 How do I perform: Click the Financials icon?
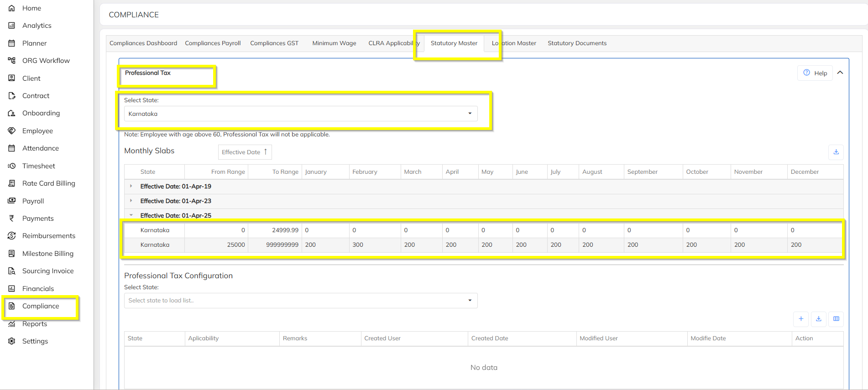(x=12, y=289)
